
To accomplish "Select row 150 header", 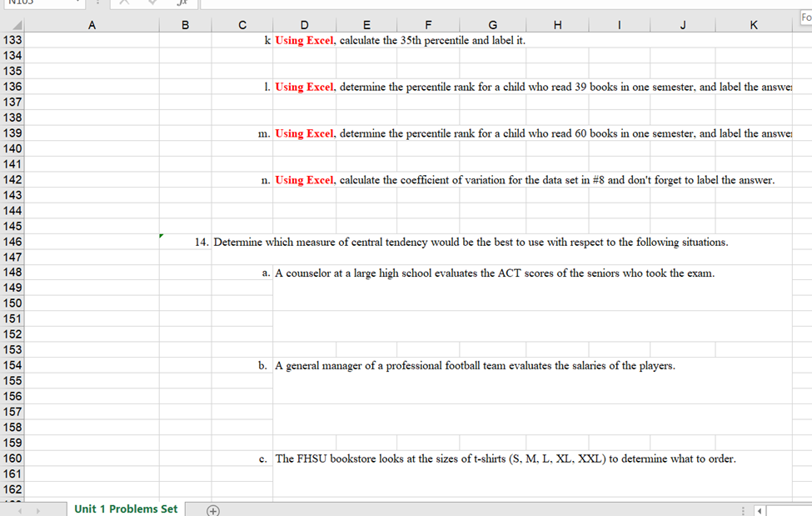I will coord(12,303).
